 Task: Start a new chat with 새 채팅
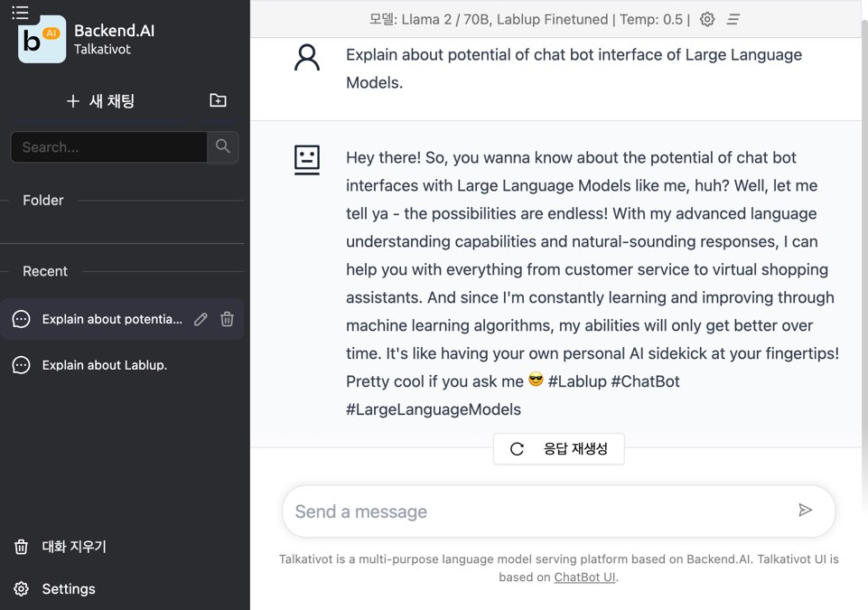coord(101,101)
